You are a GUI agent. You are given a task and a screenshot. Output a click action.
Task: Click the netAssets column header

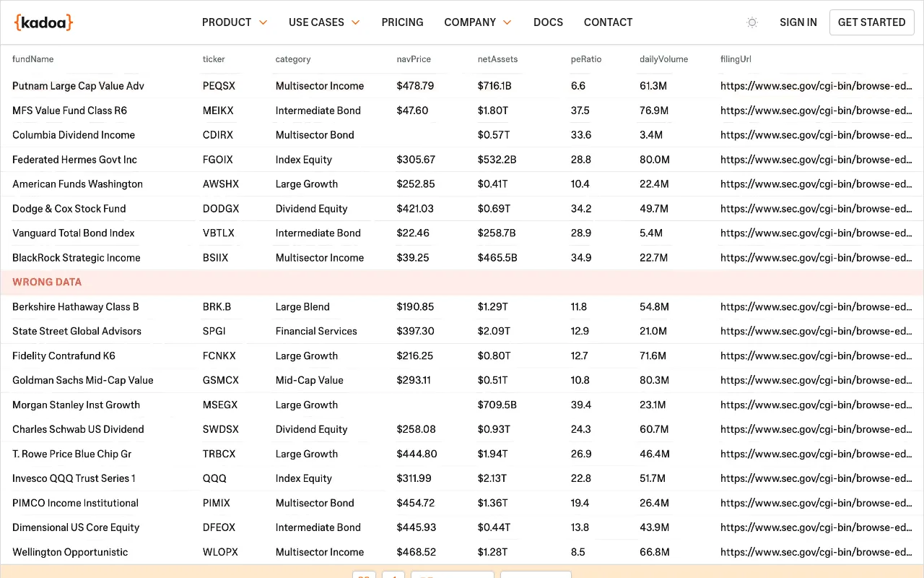(x=497, y=59)
